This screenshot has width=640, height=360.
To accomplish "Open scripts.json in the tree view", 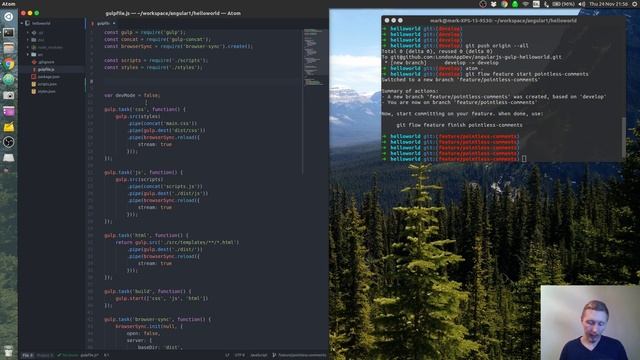I will pos(44,84).
